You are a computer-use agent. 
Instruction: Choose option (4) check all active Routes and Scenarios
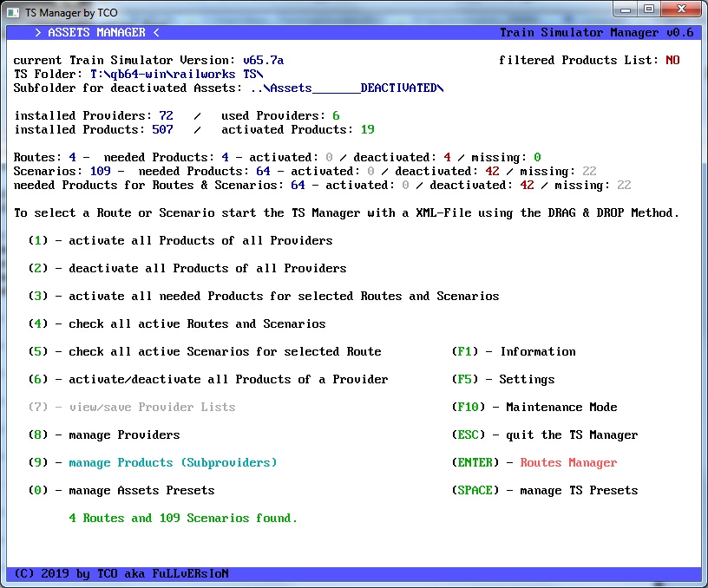point(176,324)
